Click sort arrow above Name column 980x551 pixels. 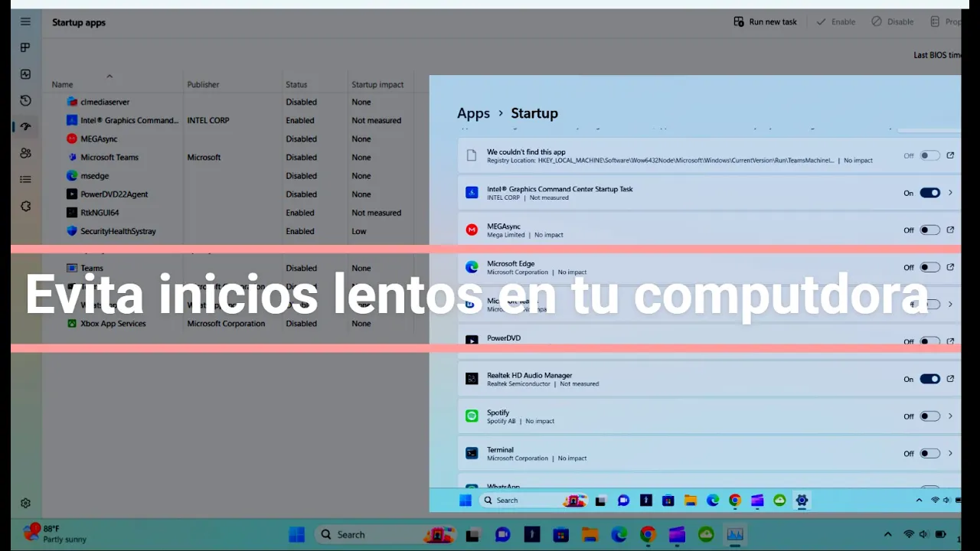109,76
